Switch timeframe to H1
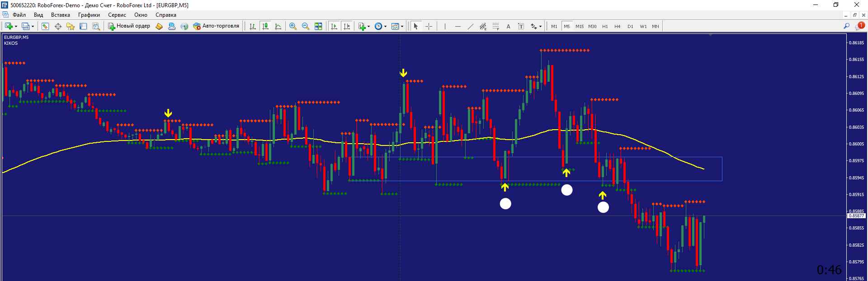868x281 pixels. coord(605,26)
